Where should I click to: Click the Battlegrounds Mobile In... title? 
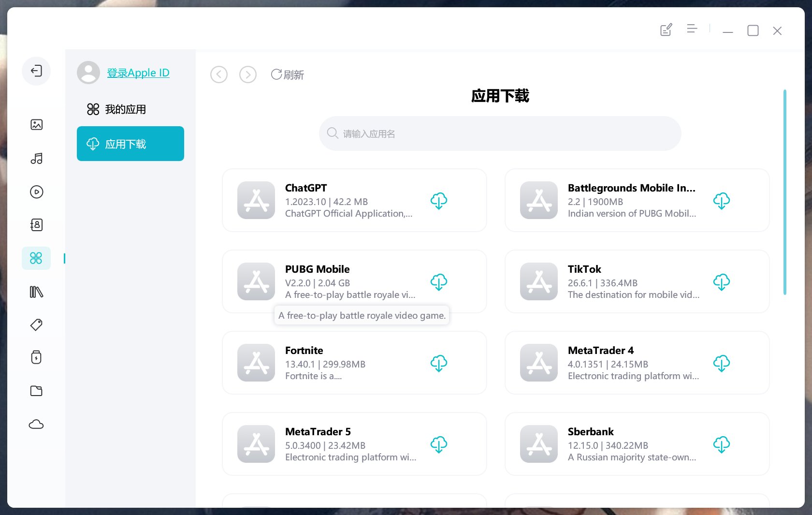pyautogui.click(x=632, y=188)
